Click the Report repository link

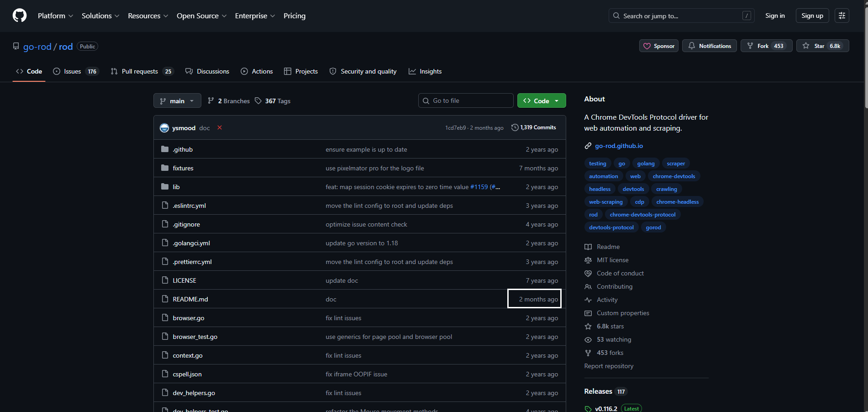(609, 366)
